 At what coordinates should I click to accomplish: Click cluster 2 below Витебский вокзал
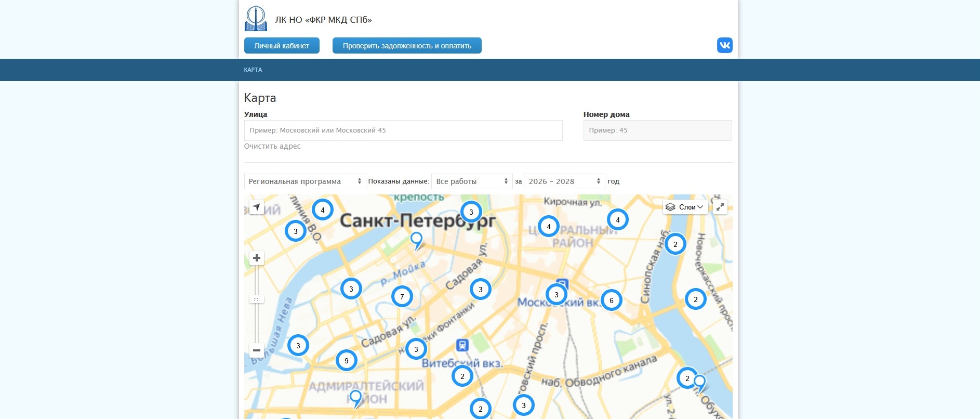pos(462,376)
